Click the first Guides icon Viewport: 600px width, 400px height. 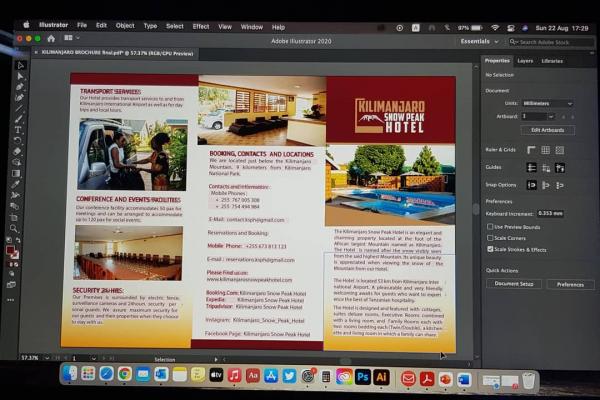[531, 167]
